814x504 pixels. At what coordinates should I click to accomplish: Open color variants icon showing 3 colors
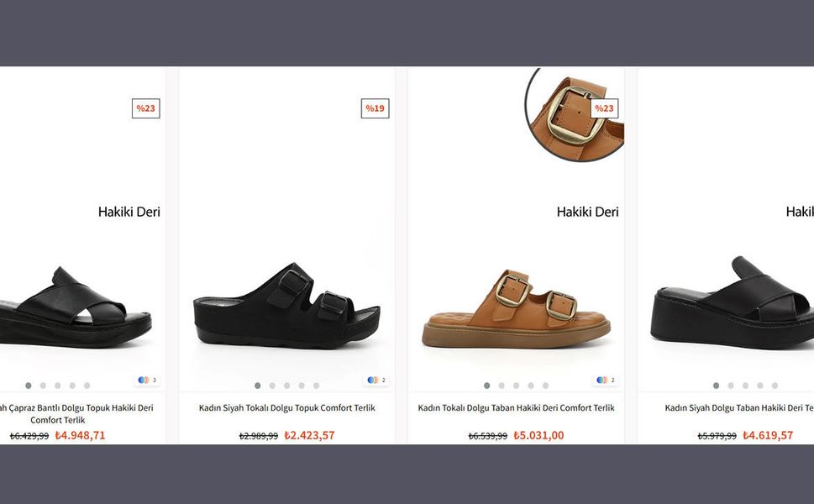[147, 380]
